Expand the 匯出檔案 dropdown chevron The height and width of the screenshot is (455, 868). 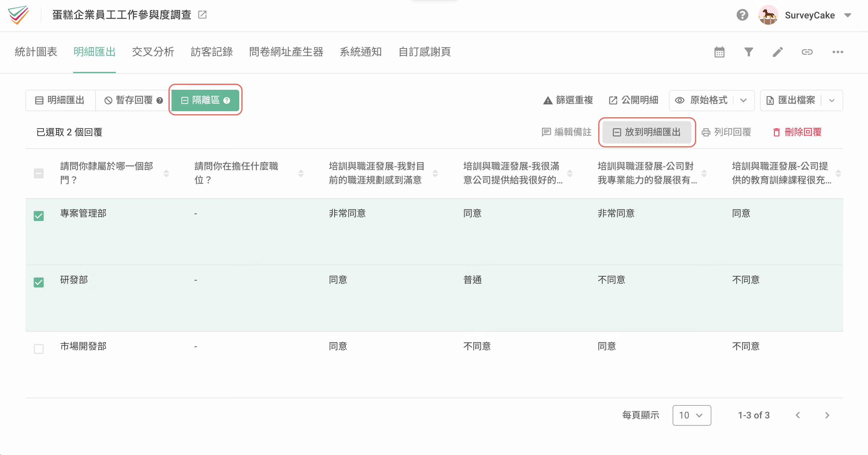coord(832,100)
